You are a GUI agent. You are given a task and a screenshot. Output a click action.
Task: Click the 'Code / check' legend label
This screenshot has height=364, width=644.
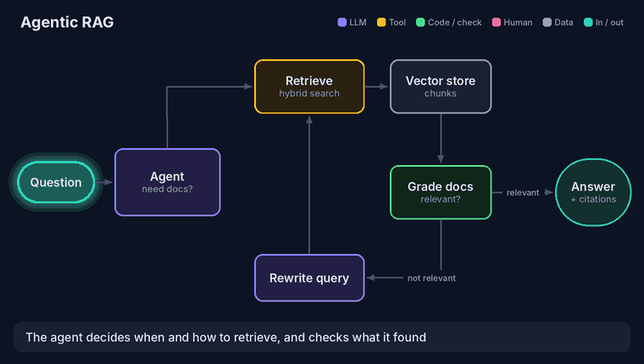(x=455, y=22)
